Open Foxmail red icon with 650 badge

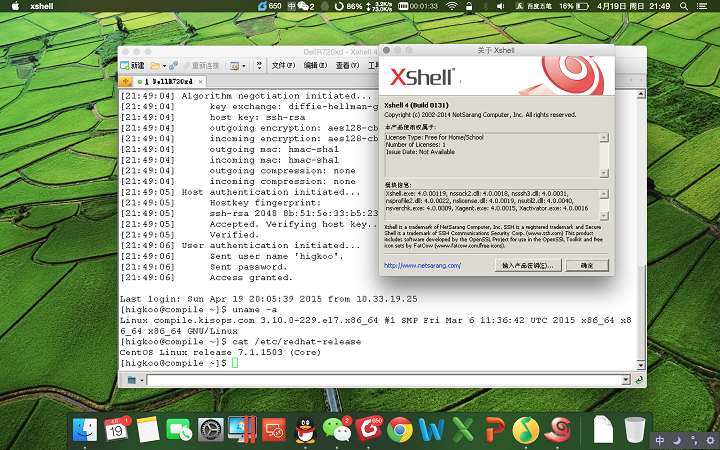pos(368,430)
